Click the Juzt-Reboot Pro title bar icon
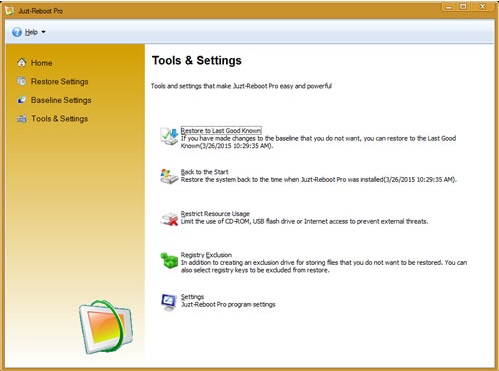The height and width of the screenshot is (371, 499). (x=9, y=11)
